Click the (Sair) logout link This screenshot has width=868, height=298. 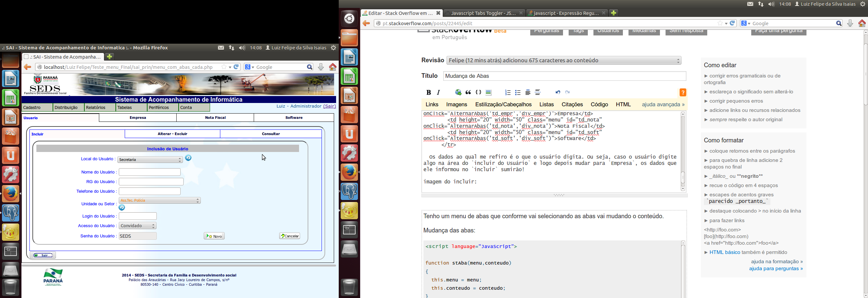tap(329, 106)
